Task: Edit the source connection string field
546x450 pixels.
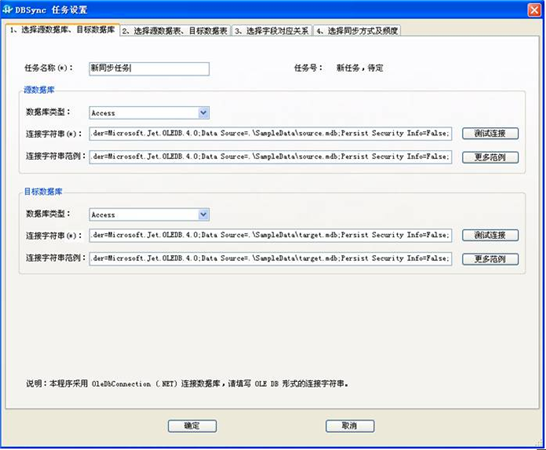Action: [x=271, y=133]
